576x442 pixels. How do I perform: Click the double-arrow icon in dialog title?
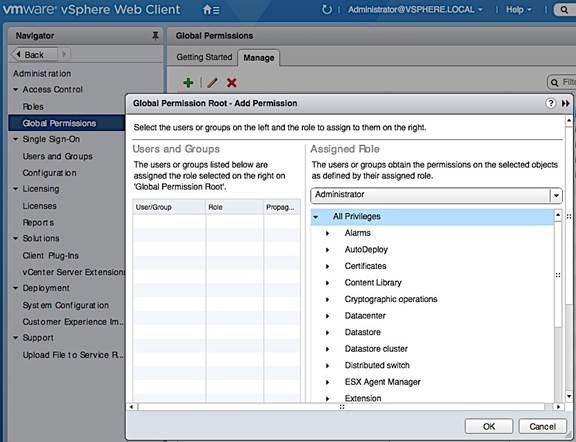(x=565, y=104)
